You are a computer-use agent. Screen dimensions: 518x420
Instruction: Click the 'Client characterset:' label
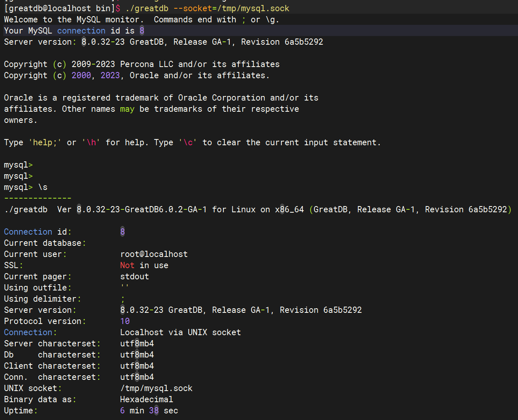[x=52, y=366]
